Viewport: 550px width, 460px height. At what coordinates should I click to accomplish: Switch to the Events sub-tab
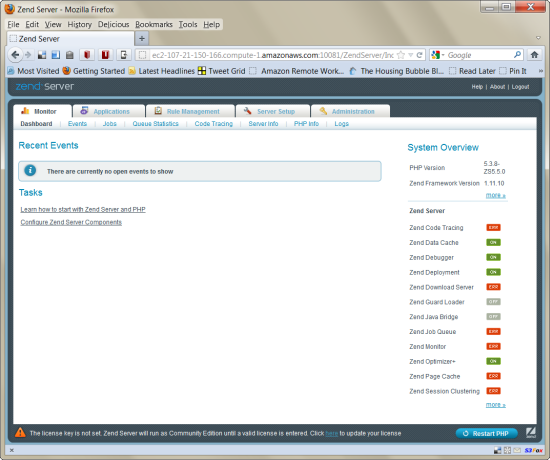[77, 124]
